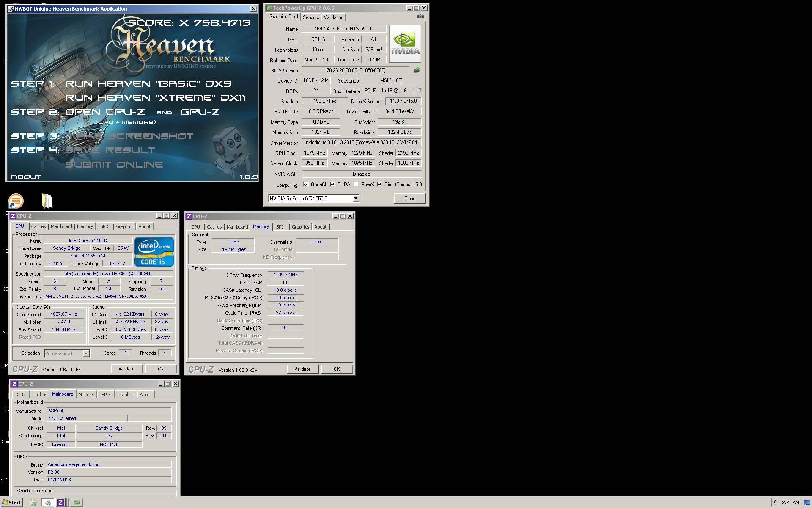Click Run Heaven "Basic" DX9
This screenshot has width=812, height=508.
[x=148, y=84]
